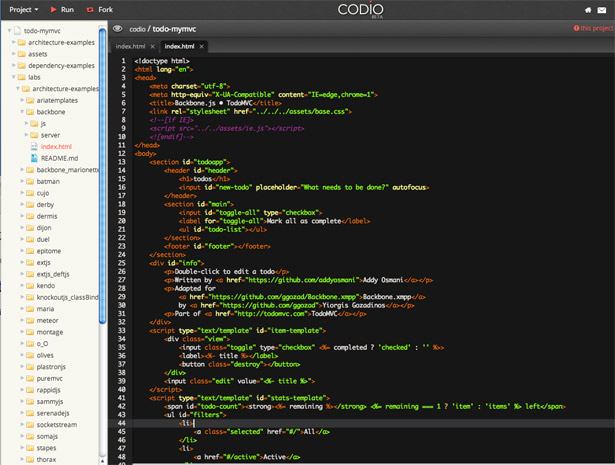Select the maria folder
615x465 pixels.
coord(45,309)
